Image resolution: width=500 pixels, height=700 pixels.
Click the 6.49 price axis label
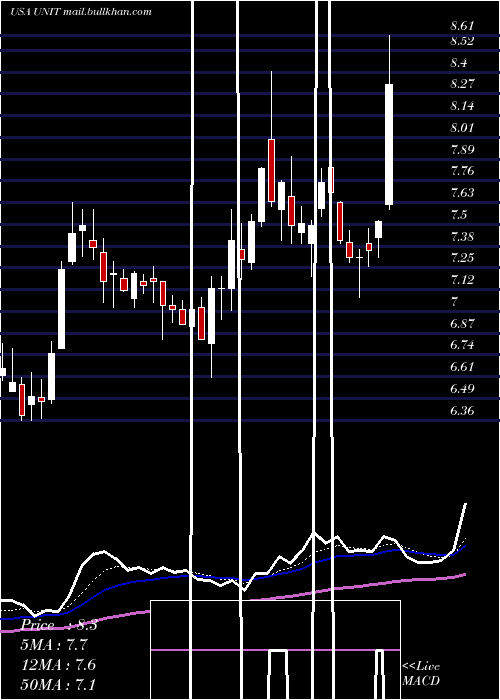[x=462, y=389]
